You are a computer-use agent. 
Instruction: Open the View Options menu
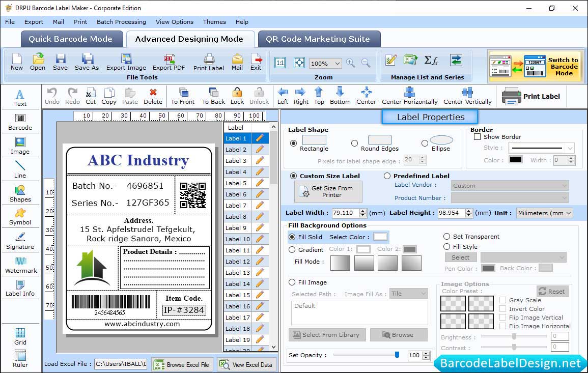click(x=175, y=22)
